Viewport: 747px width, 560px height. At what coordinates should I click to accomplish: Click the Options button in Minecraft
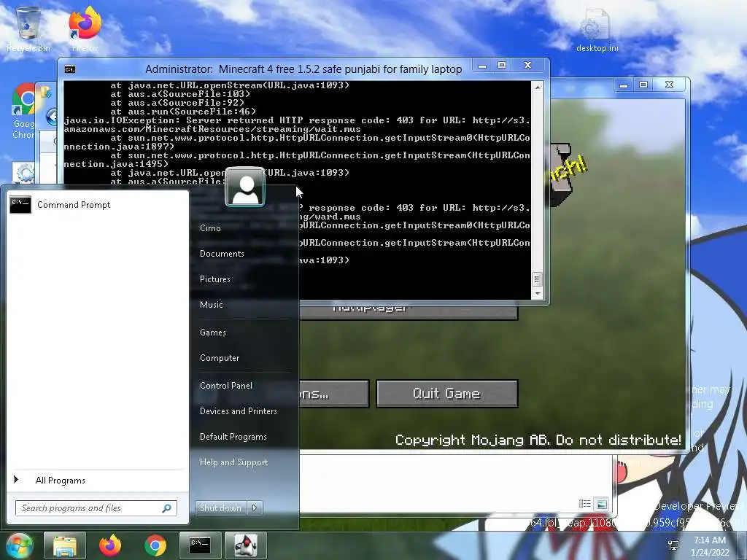point(334,394)
